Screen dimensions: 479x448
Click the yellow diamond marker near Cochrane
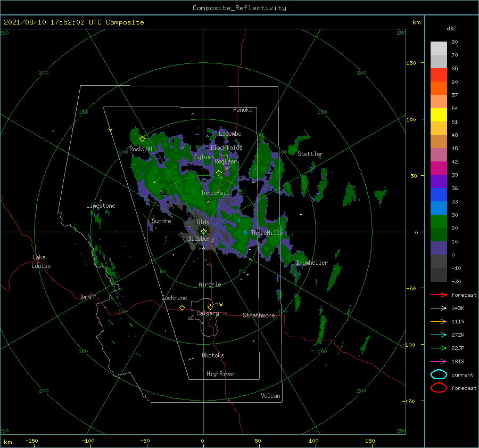pos(182,307)
